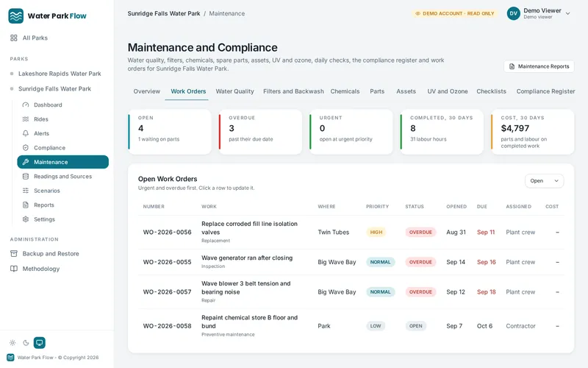Screen dimensions: 588x368
Task: Open the Water Quality tab
Action: [234, 91]
